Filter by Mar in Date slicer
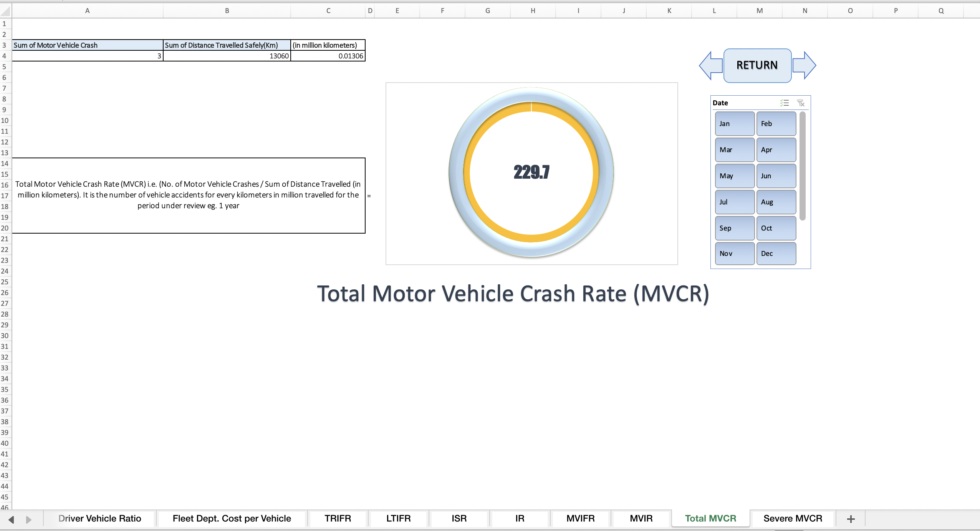This screenshot has height=531, width=980. [735, 150]
